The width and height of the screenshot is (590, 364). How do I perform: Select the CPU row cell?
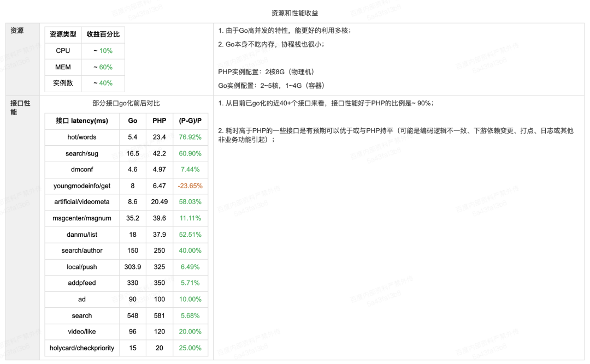coord(62,51)
